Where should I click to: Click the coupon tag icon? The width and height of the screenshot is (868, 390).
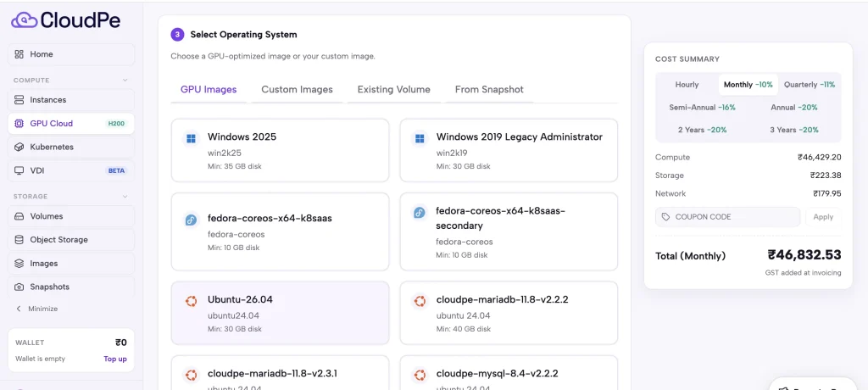point(665,216)
